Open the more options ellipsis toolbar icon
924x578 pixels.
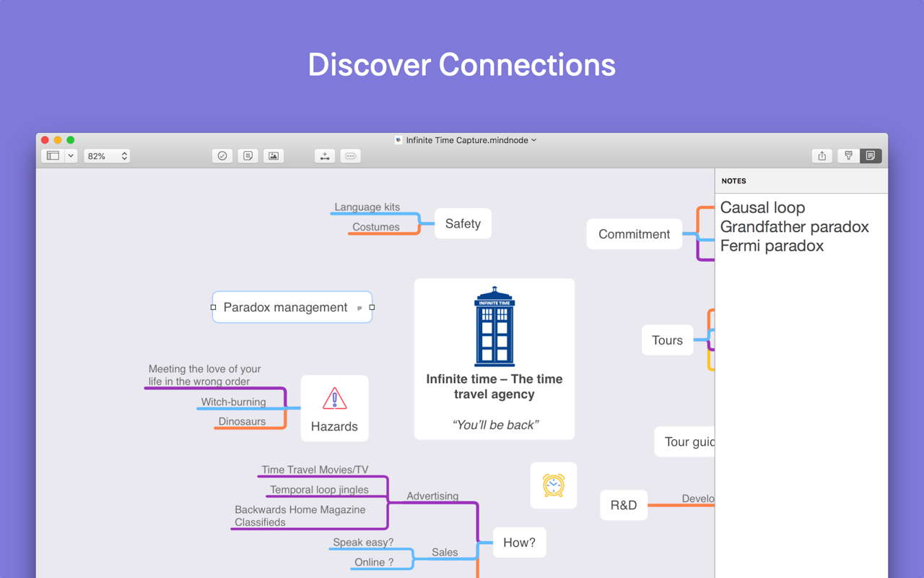(x=350, y=155)
